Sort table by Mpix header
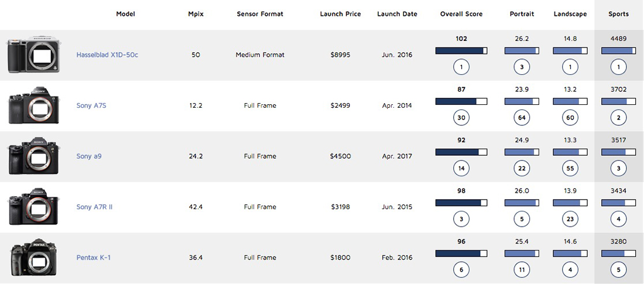Image resolution: width=644 pixels, height=284 pixels. [196, 14]
